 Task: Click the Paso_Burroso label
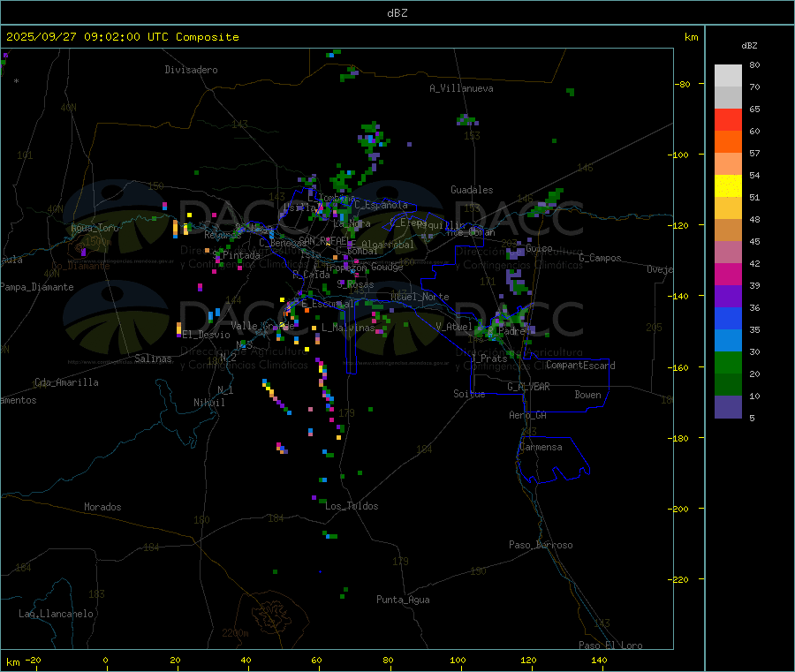click(x=541, y=545)
